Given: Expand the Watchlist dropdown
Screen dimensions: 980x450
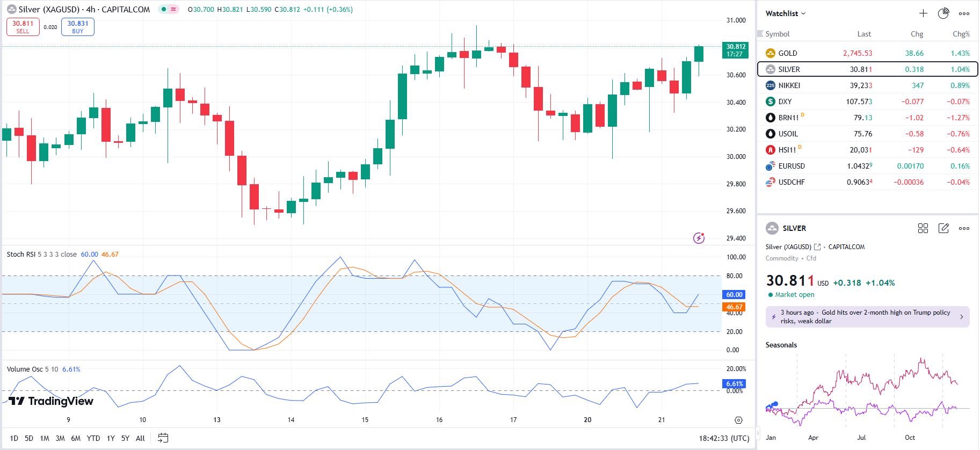Looking at the screenshot, I should [x=785, y=13].
